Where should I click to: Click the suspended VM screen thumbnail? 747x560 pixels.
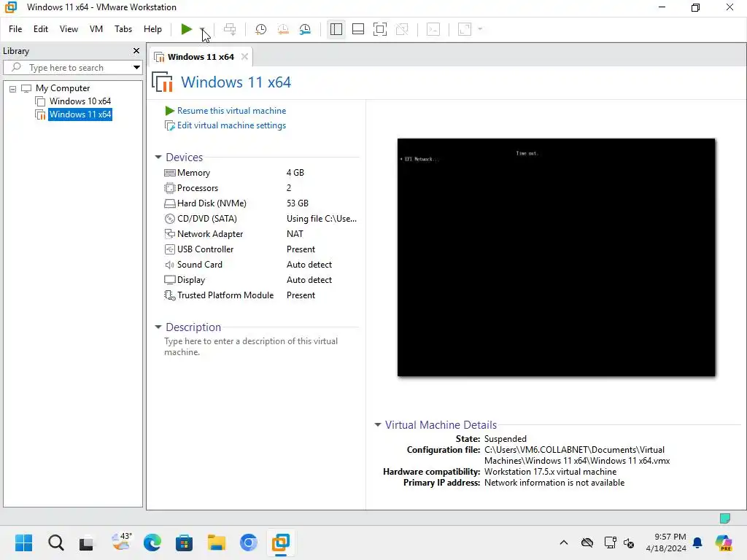(x=556, y=257)
